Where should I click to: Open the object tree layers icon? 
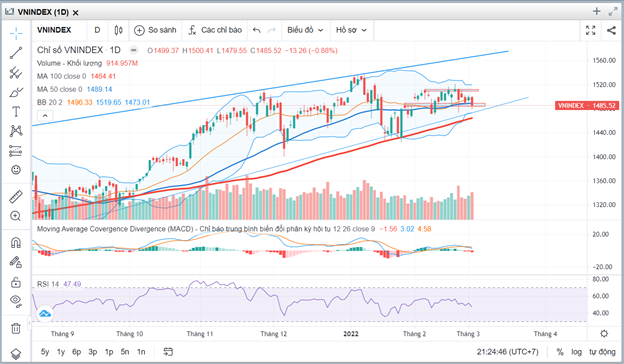coord(16,354)
